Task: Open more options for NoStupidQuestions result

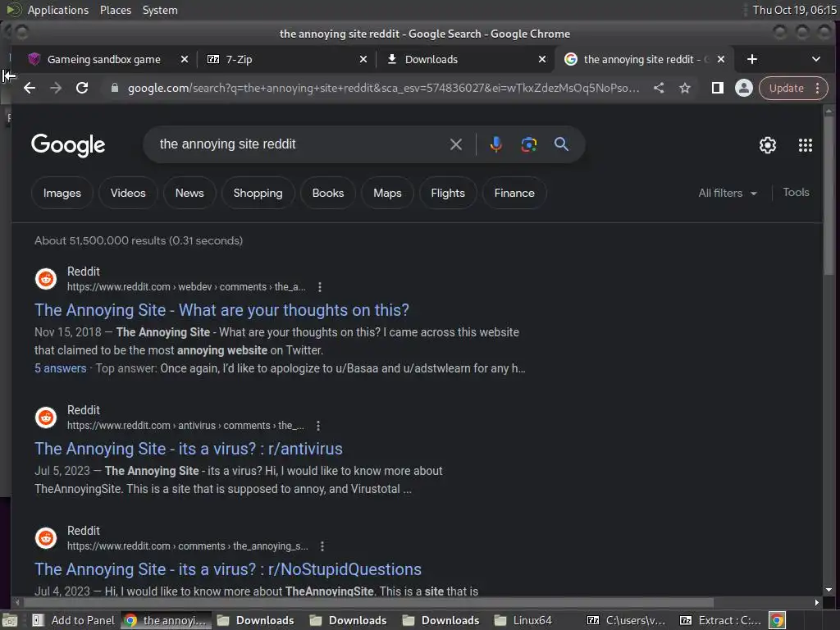Action: click(x=322, y=546)
